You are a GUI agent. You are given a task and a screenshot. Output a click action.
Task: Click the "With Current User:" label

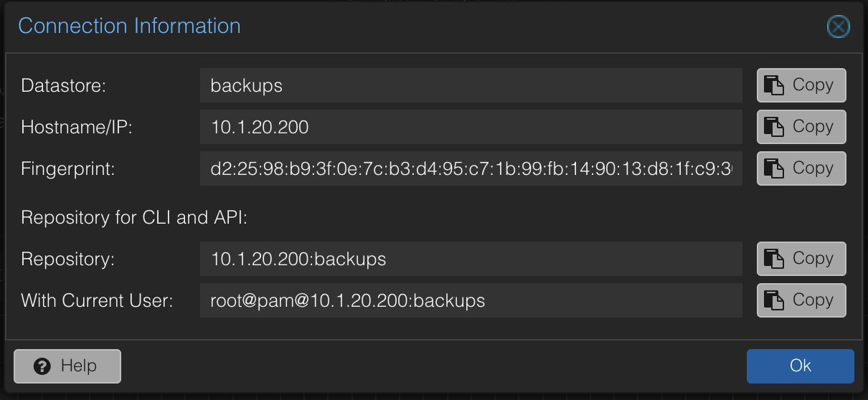click(x=97, y=301)
